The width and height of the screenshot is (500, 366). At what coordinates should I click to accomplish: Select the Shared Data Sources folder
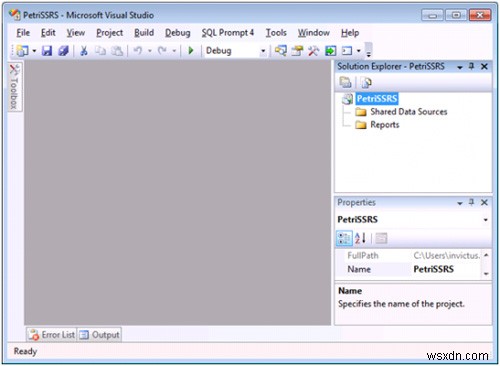pos(409,112)
